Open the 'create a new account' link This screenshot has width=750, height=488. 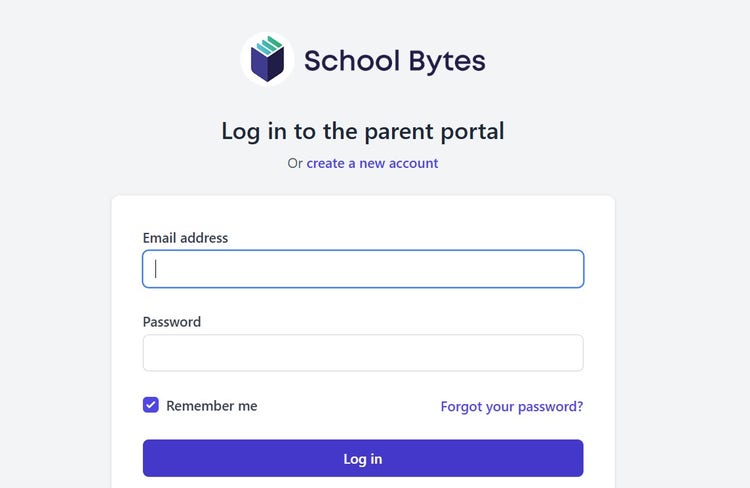pyautogui.click(x=372, y=163)
